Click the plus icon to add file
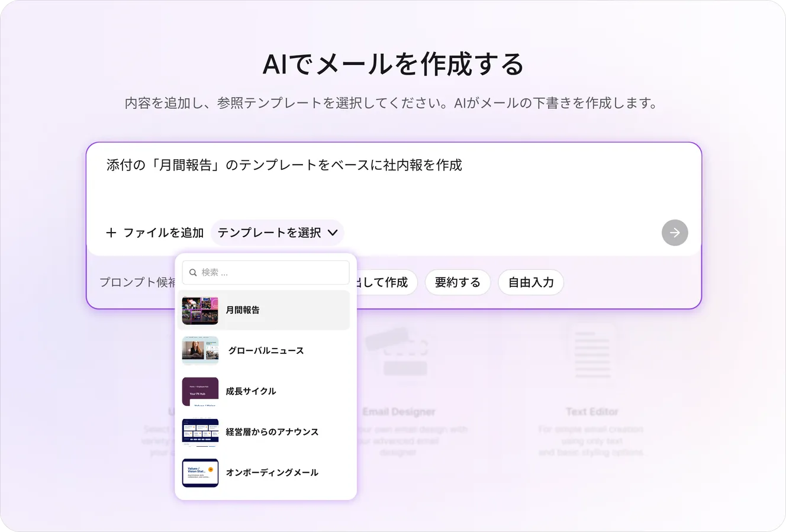This screenshot has height=532, width=786. [111, 233]
